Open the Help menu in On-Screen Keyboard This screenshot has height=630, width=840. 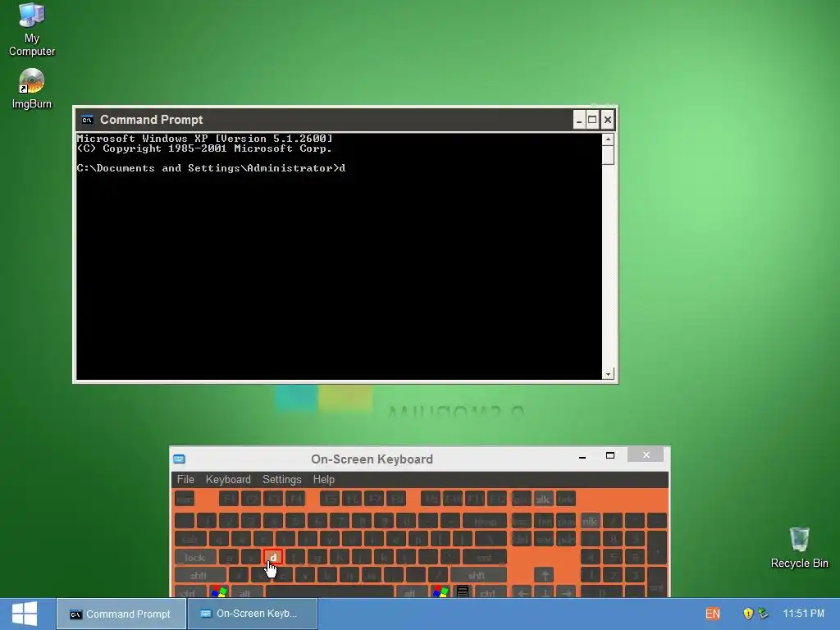[x=323, y=479]
